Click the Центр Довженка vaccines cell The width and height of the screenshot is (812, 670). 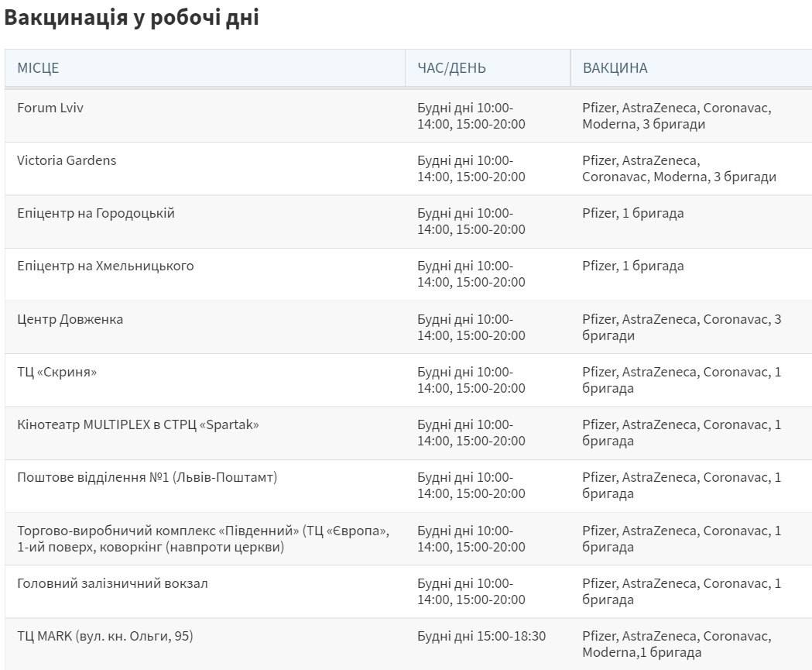pos(681,328)
